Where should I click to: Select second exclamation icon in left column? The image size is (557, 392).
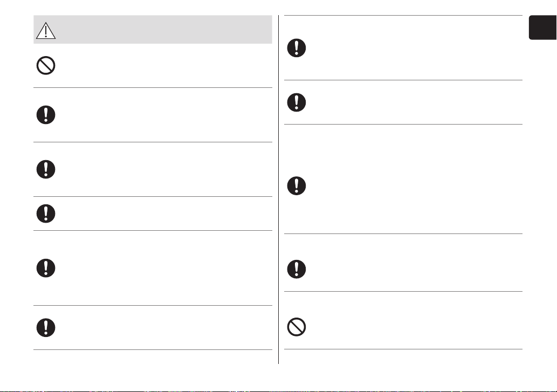[x=46, y=169]
